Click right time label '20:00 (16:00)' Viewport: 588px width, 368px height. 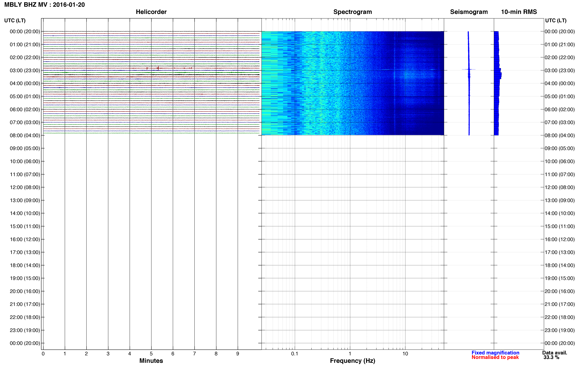click(560, 291)
